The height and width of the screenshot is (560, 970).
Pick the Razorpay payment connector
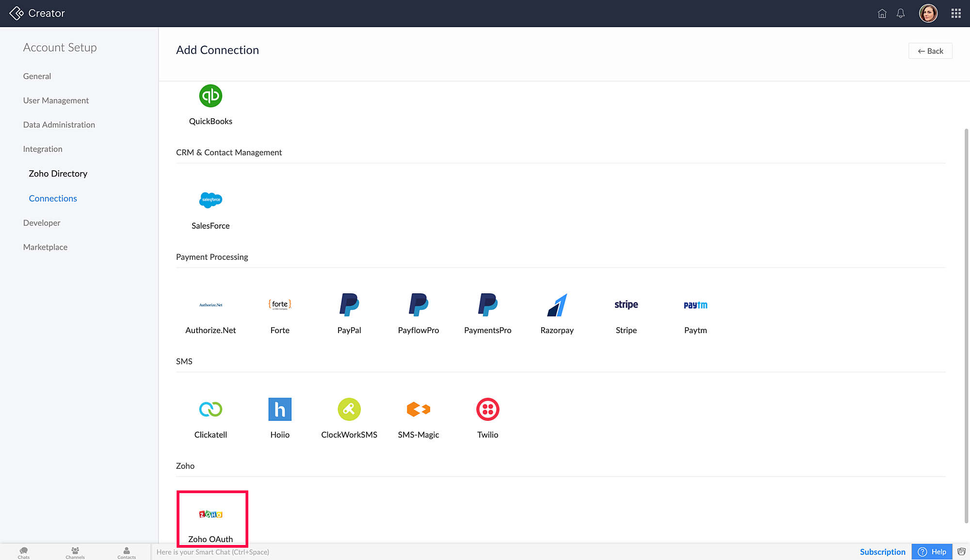[x=557, y=304]
